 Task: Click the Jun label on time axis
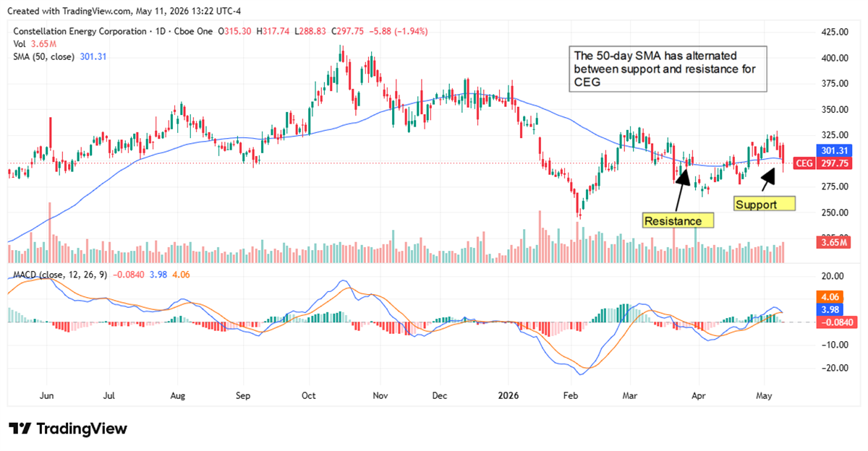coord(46,396)
